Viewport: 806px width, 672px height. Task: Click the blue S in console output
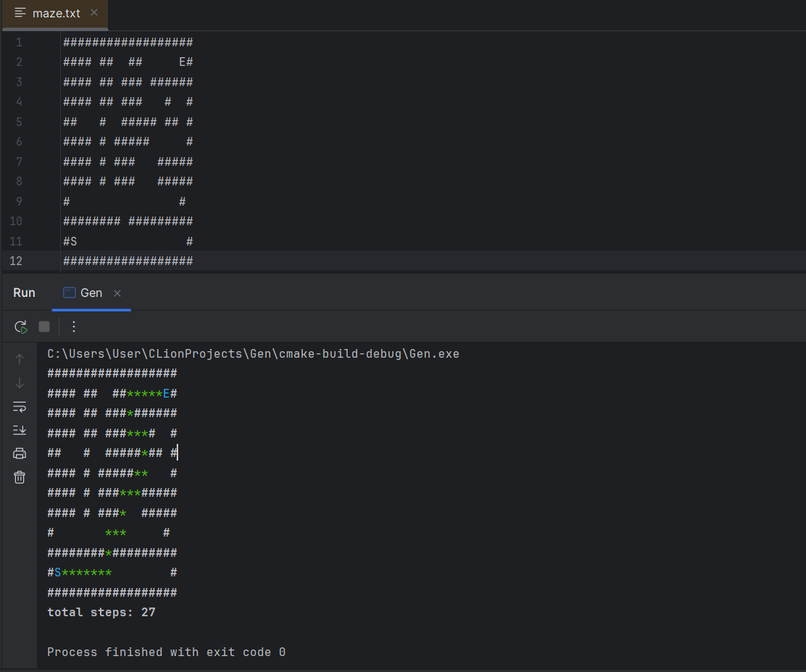(x=58, y=572)
